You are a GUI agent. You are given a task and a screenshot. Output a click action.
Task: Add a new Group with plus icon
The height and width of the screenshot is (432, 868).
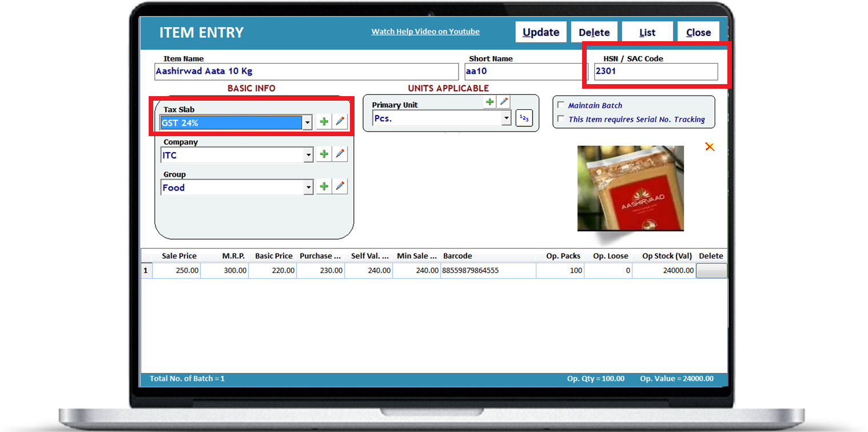click(324, 187)
